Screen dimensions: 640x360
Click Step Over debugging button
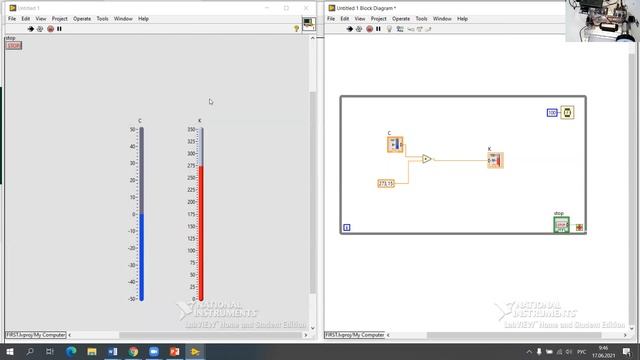tap(420, 29)
